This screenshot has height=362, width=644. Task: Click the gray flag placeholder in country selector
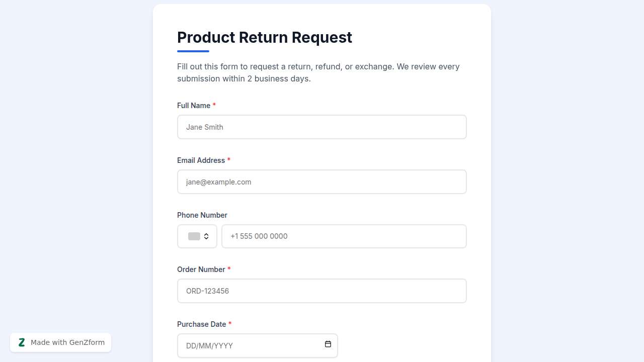coord(194,236)
